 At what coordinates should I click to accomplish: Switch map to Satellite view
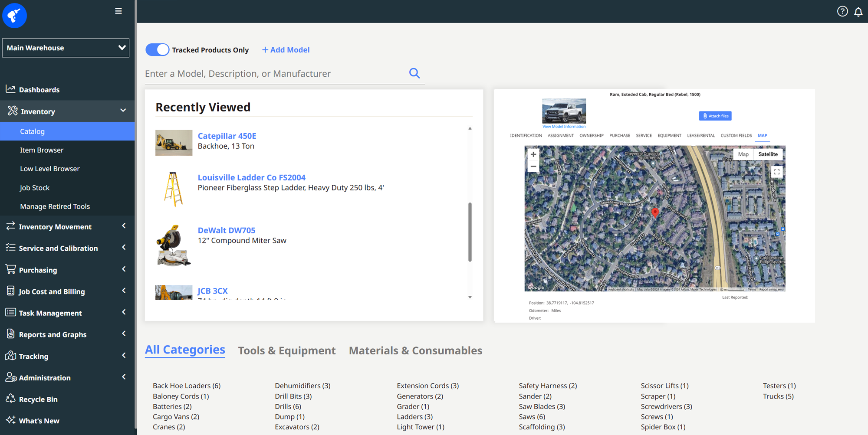(768, 154)
